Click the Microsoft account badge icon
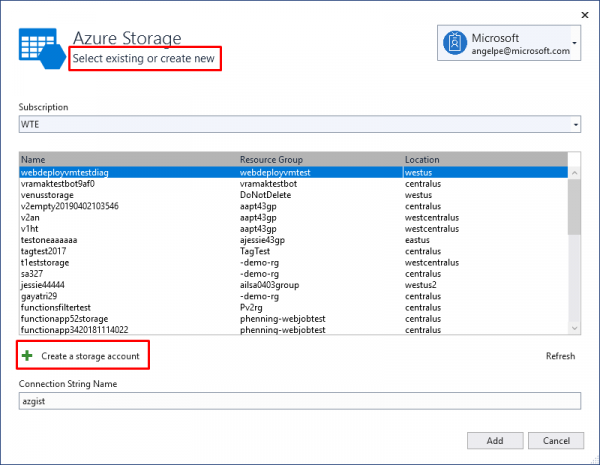This screenshot has width=600, height=465. [x=456, y=45]
